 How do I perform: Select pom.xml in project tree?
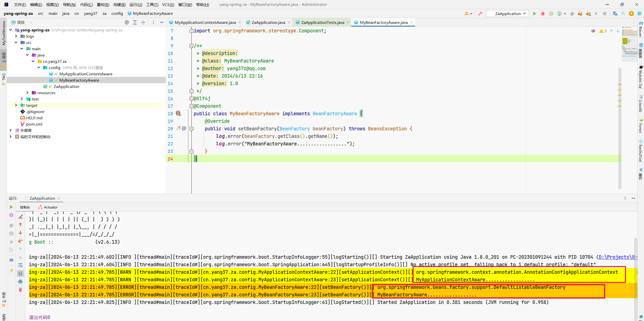34,124
